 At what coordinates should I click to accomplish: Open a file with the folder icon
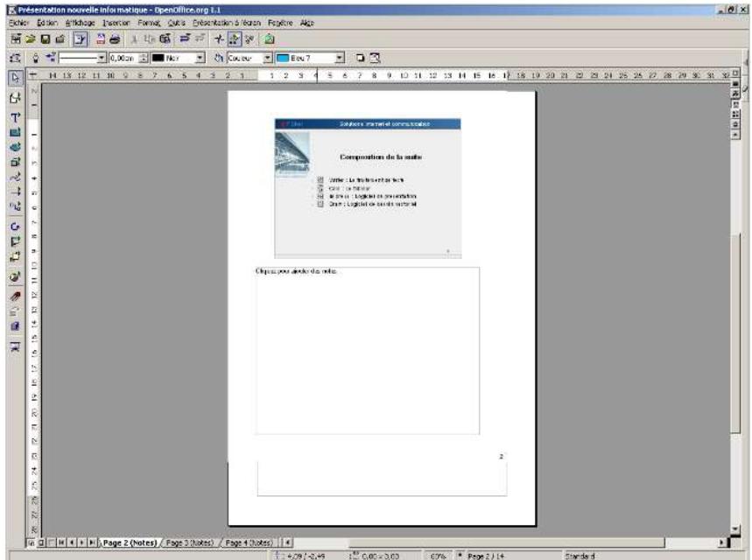pos(31,39)
